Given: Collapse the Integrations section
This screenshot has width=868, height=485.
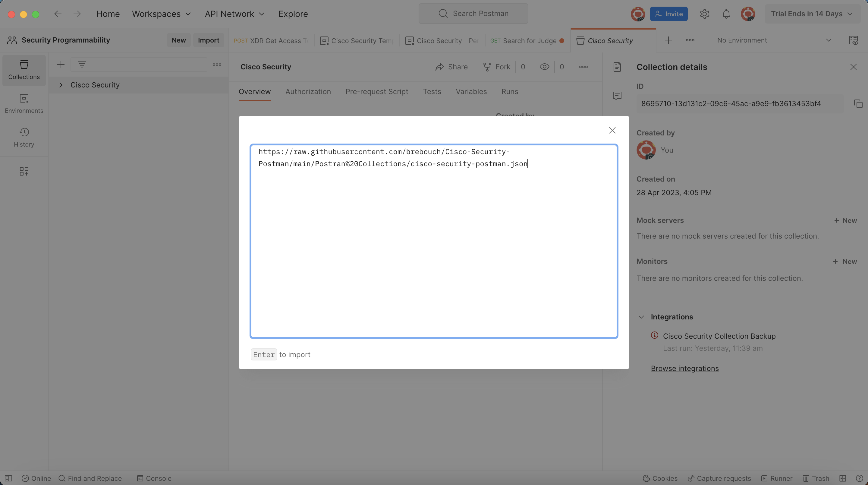Looking at the screenshot, I should 641,317.
